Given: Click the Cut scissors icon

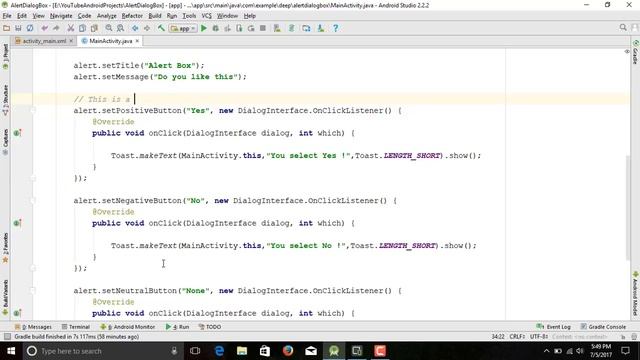Looking at the screenshot, I should click(71, 28).
